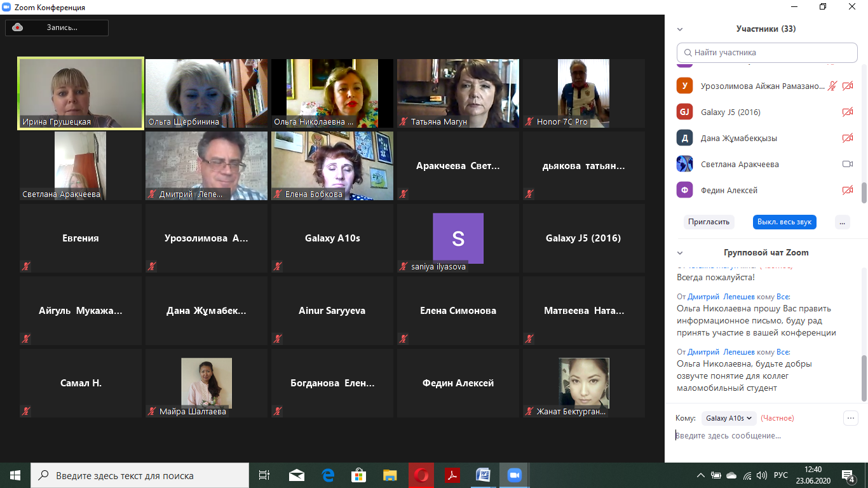Click the GJ avatar for Galaxy J5 (2016)
This screenshot has width=868, height=488.
click(x=684, y=112)
